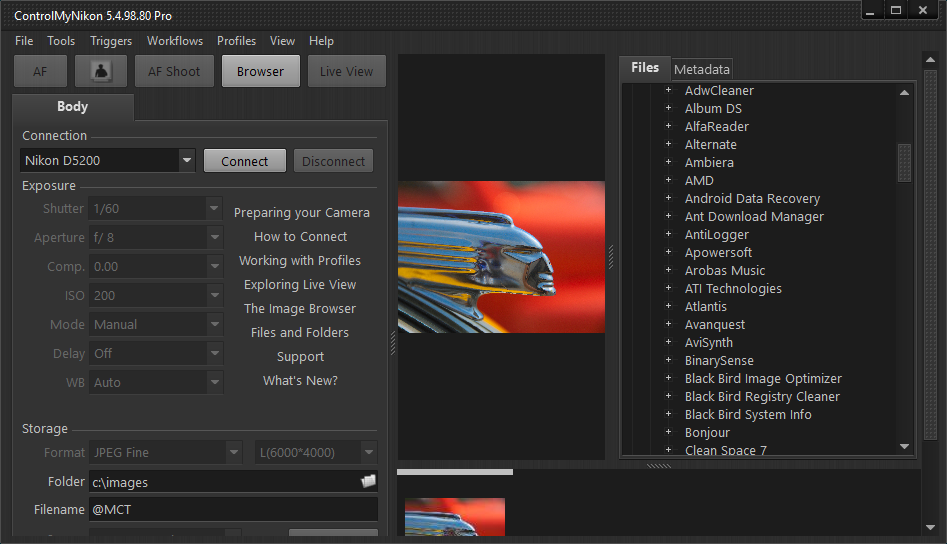Switch to the Metadata tab
This screenshot has height=544, width=947.
click(702, 69)
